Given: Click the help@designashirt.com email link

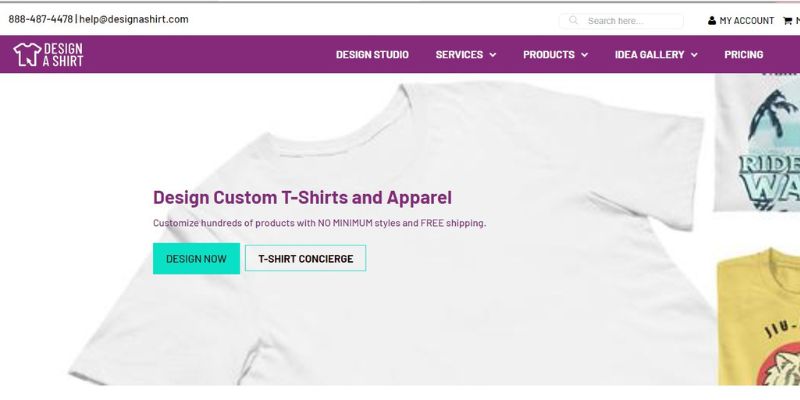Looking at the screenshot, I should (134, 19).
